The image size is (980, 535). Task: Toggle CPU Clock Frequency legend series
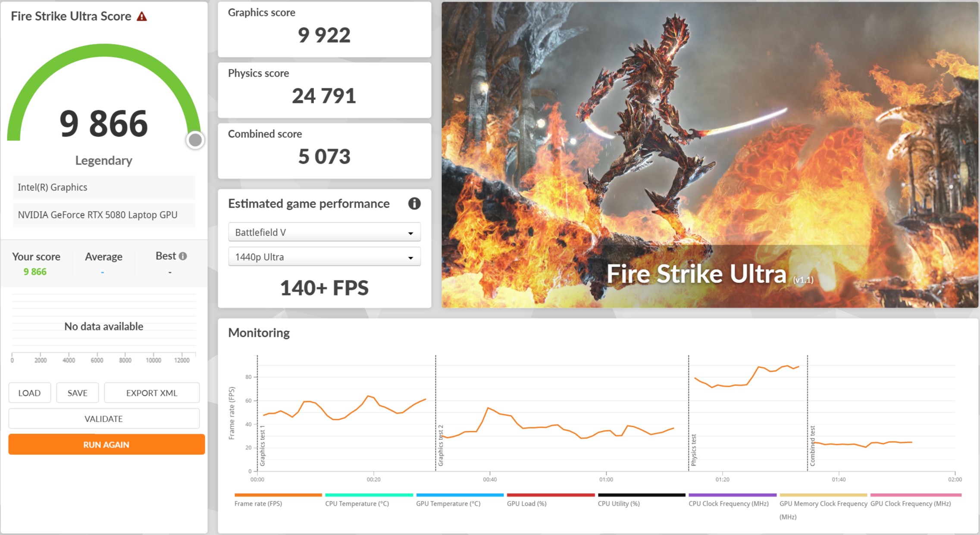[728, 503]
